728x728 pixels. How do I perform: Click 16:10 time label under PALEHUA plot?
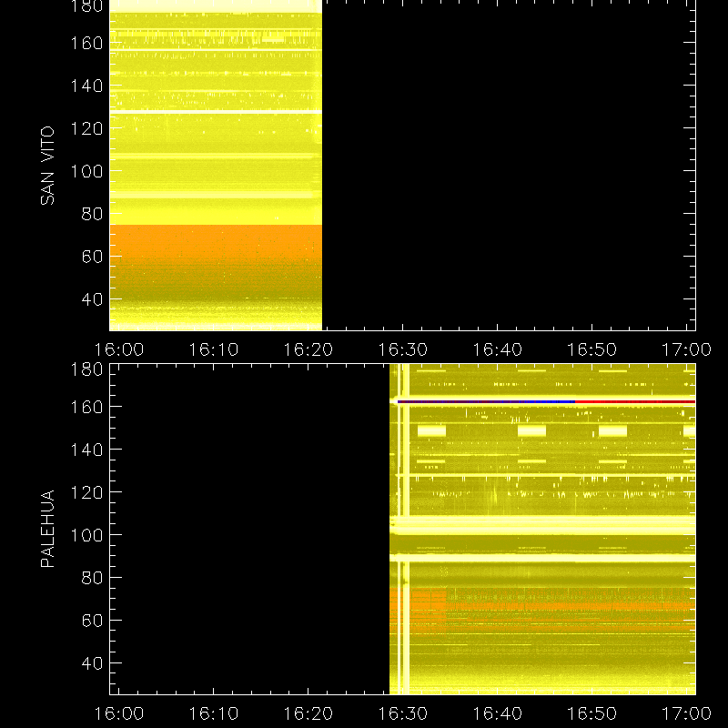(x=213, y=713)
